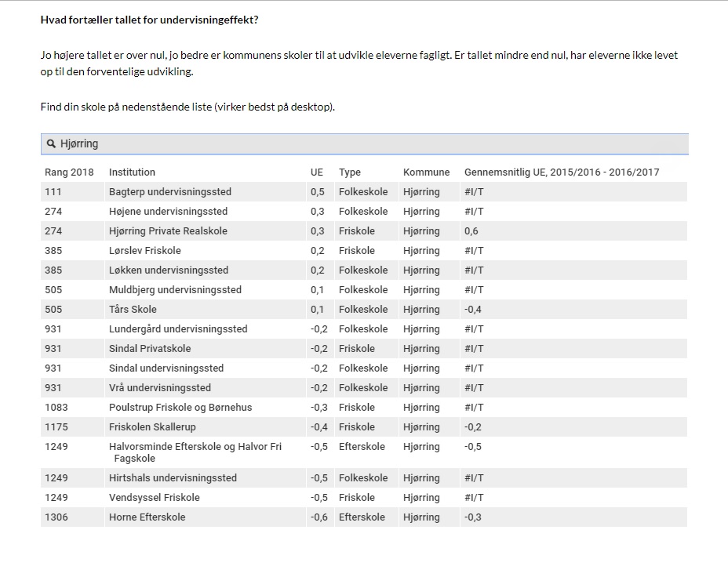Click UE value 0,5 for Bagterp

(318, 191)
